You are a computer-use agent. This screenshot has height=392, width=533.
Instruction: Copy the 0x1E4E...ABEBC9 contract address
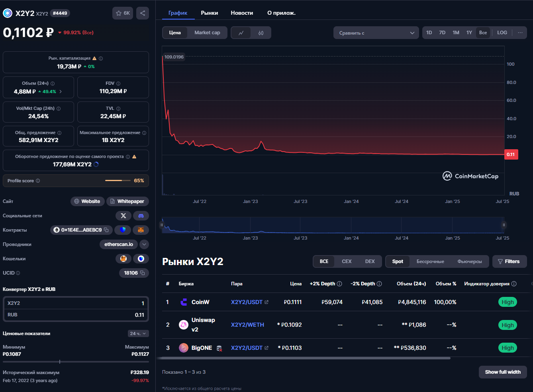(x=106, y=230)
